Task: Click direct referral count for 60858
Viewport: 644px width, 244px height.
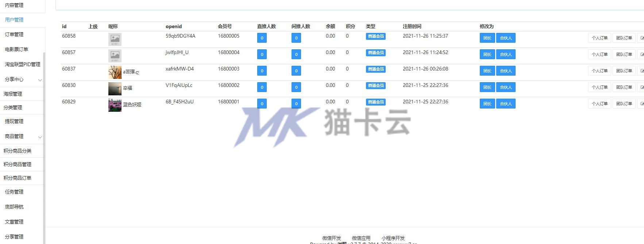Action: click(262, 38)
